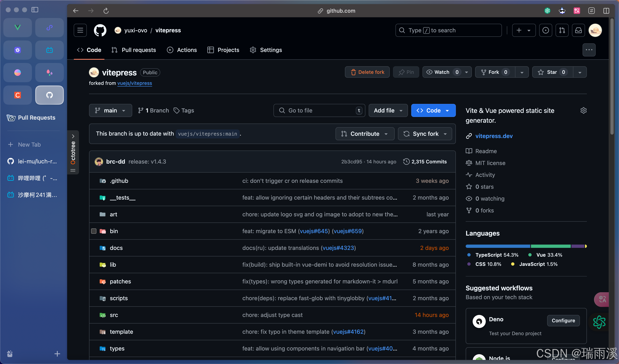The width and height of the screenshot is (619, 364).
Task: Select the Code repository tab
Action: pyautogui.click(x=89, y=50)
